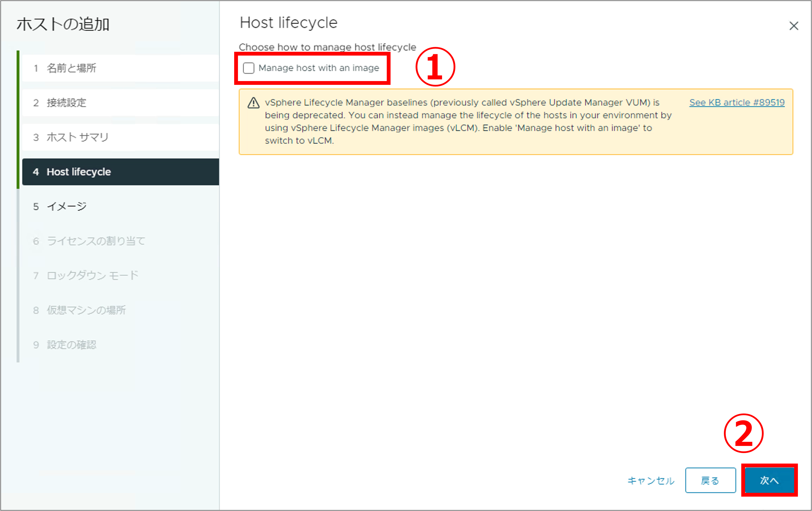Click the ホストの追加 wizard title
Viewport: 812px width, 511px height.
pyautogui.click(x=63, y=25)
